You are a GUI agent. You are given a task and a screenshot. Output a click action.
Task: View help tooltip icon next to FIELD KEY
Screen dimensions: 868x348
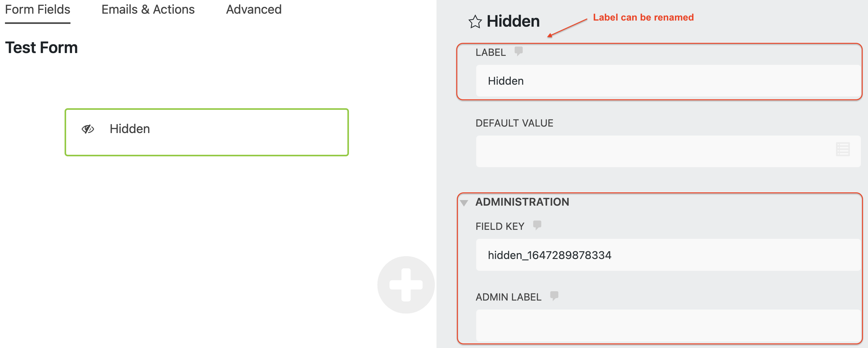click(537, 225)
